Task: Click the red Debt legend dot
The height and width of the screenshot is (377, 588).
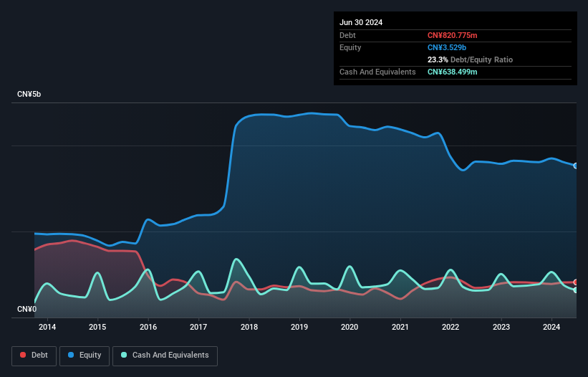Action: tap(23, 355)
